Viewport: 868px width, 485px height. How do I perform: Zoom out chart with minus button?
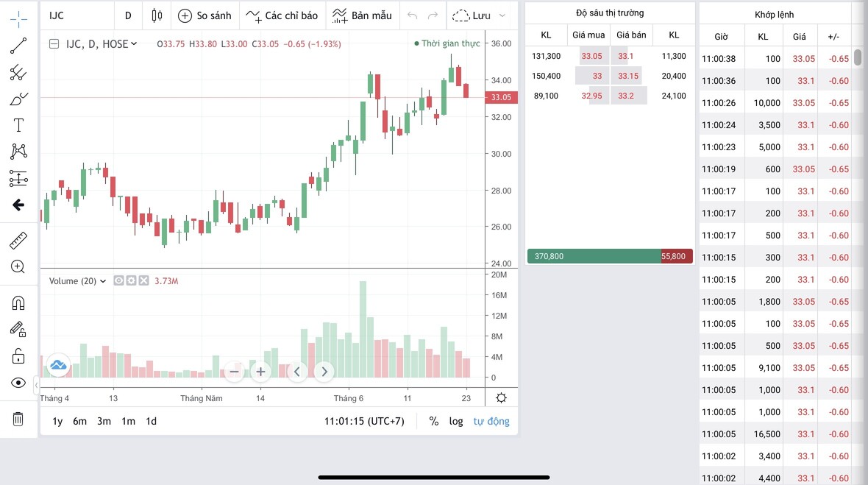tap(234, 372)
